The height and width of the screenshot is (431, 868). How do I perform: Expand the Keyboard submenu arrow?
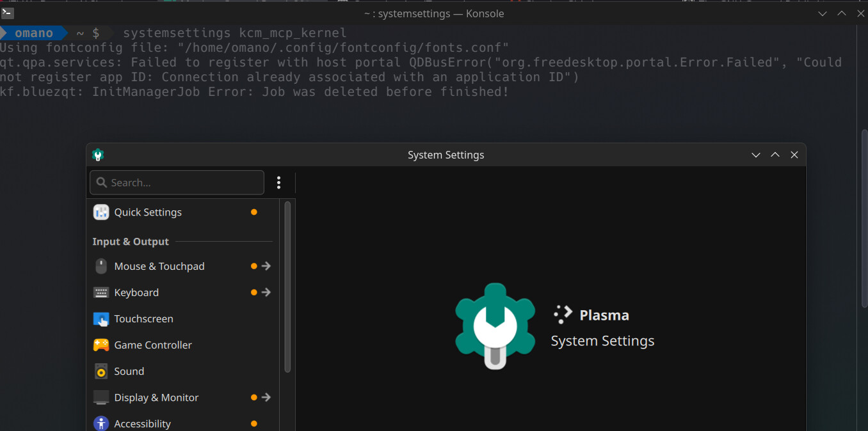tap(266, 292)
